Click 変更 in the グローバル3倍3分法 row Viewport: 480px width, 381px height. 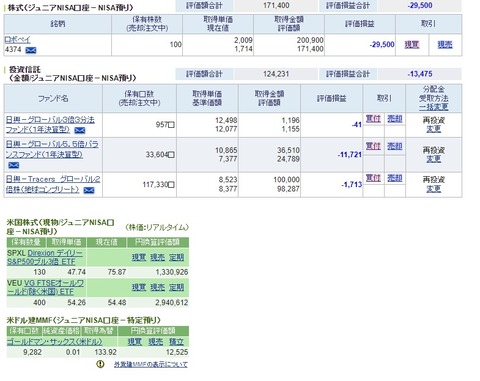(x=434, y=129)
